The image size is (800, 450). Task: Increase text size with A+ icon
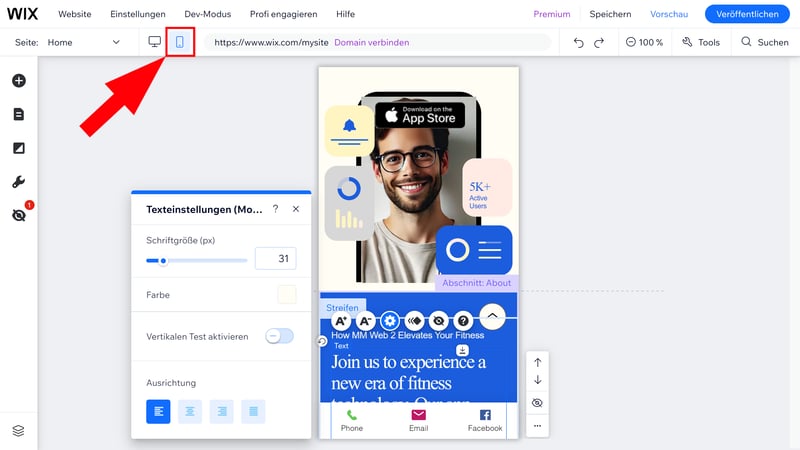coord(341,321)
